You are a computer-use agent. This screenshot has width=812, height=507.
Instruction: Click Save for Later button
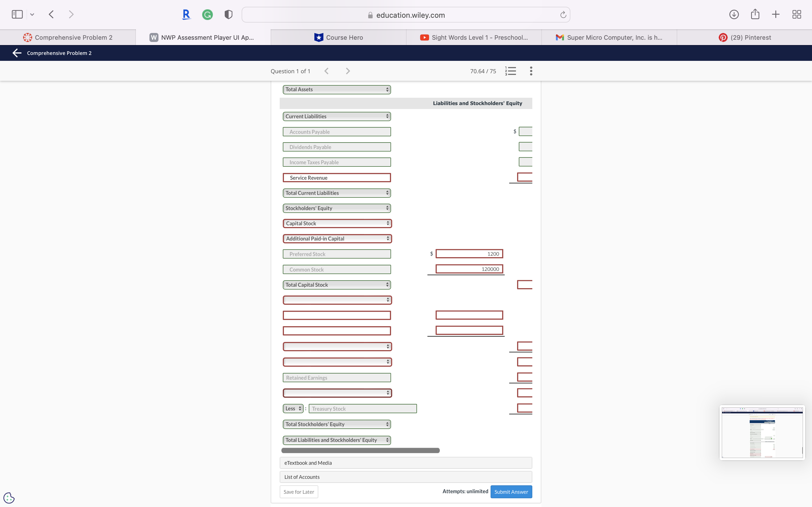pyautogui.click(x=299, y=492)
